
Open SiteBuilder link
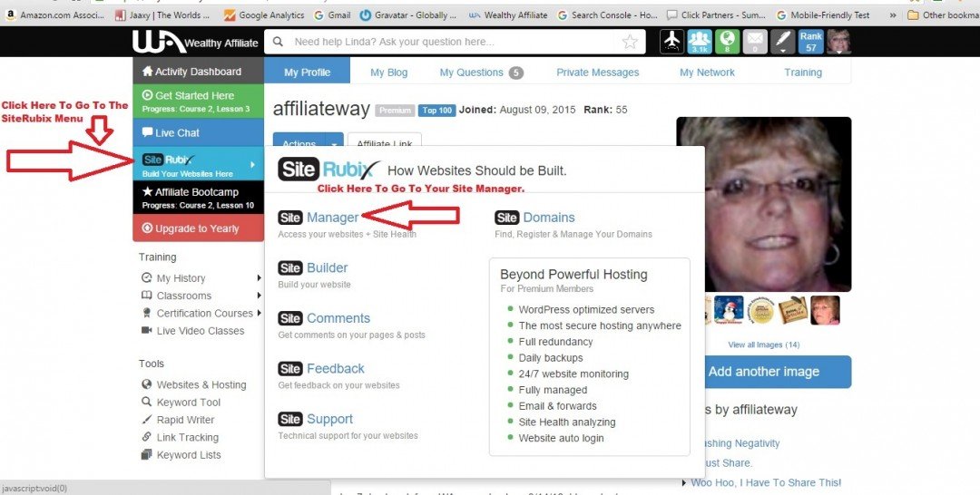click(313, 267)
